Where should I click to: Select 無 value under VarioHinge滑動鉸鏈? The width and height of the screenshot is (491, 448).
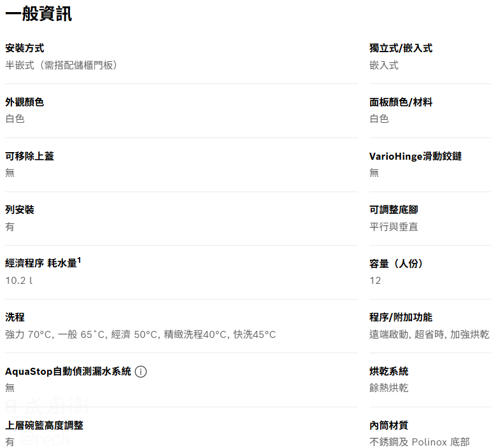coord(374,172)
